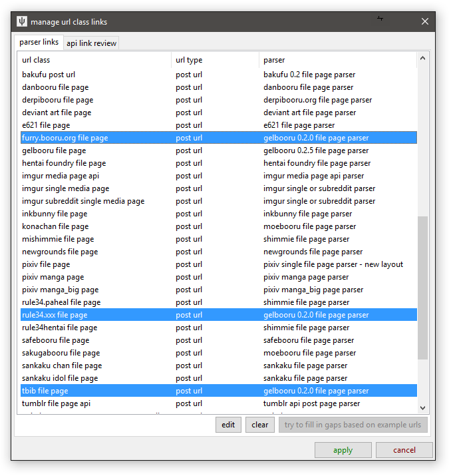Select the safebooru file page row
Viewport: 449px width, 476px height.
(x=219, y=340)
